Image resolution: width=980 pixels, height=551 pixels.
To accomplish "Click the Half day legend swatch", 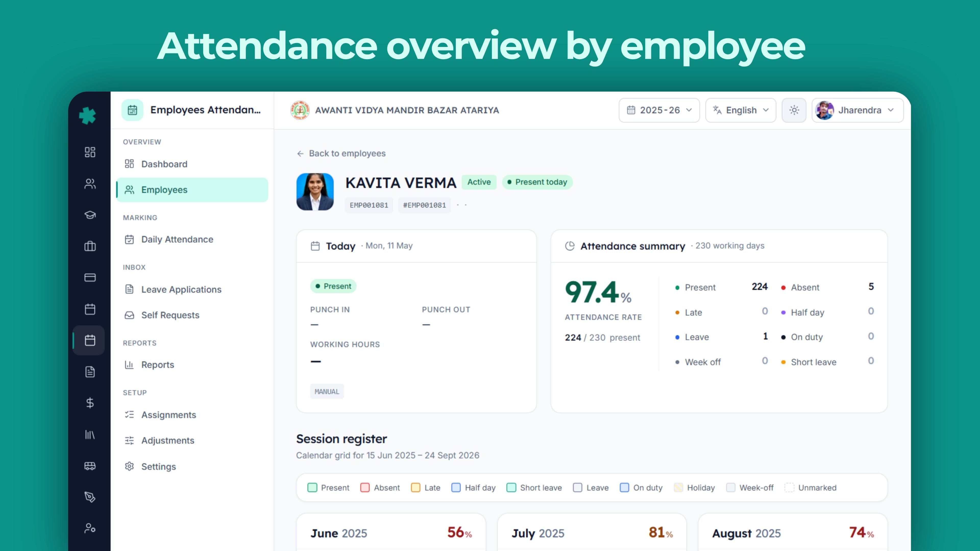I will coord(456,487).
